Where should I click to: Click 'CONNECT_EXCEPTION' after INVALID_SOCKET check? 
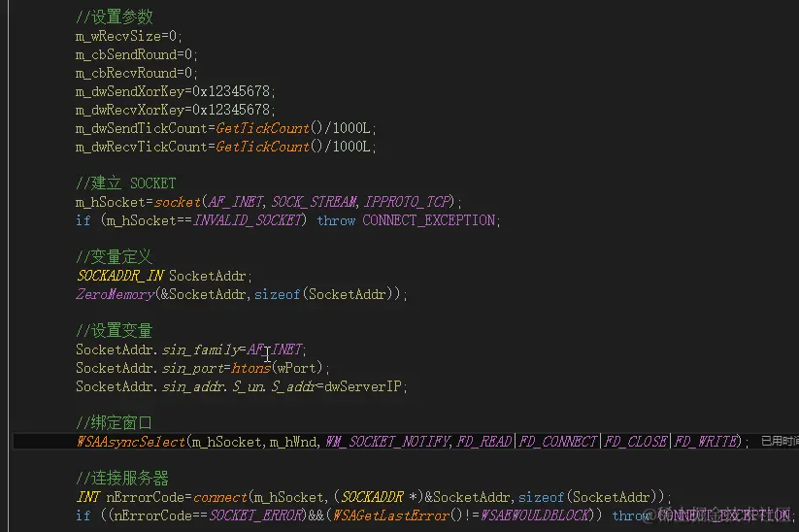click(x=429, y=220)
